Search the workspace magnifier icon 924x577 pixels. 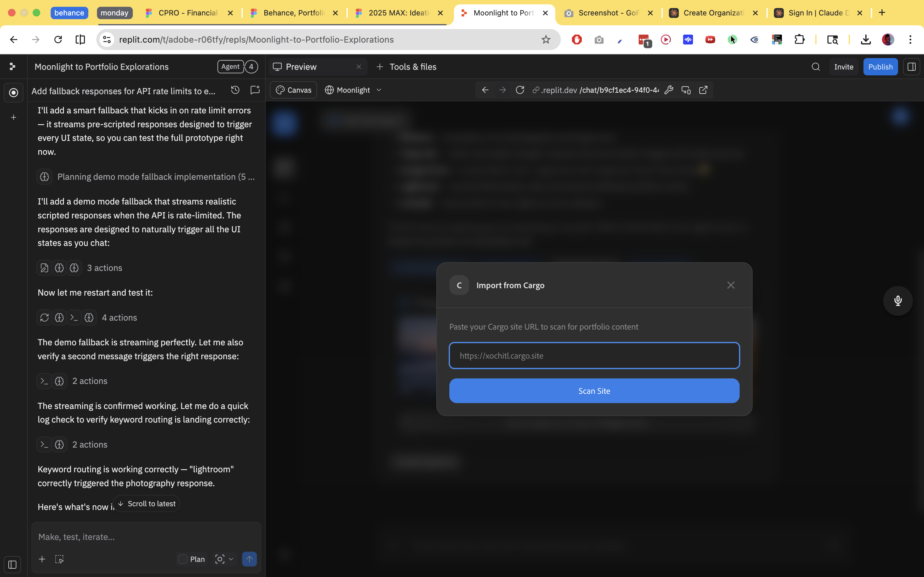point(816,67)
